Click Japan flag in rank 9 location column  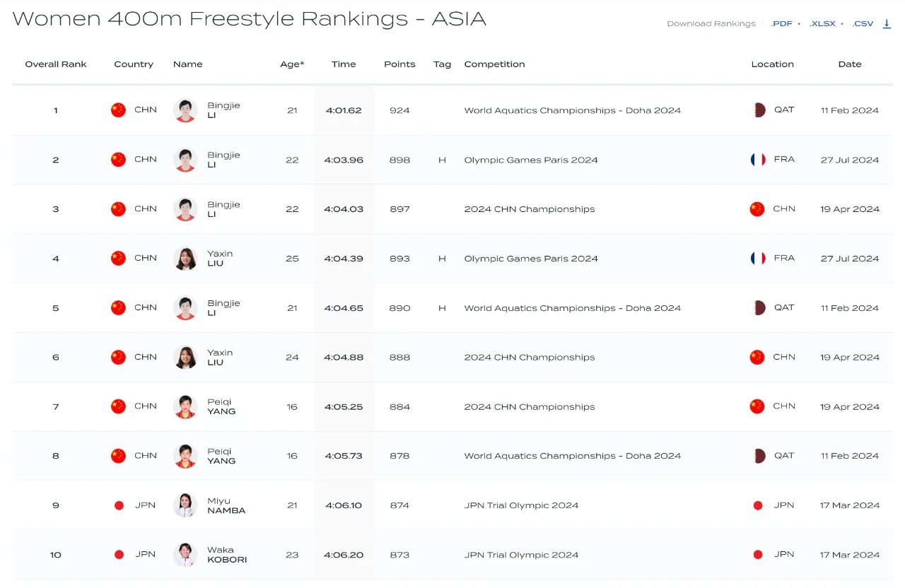758,505
